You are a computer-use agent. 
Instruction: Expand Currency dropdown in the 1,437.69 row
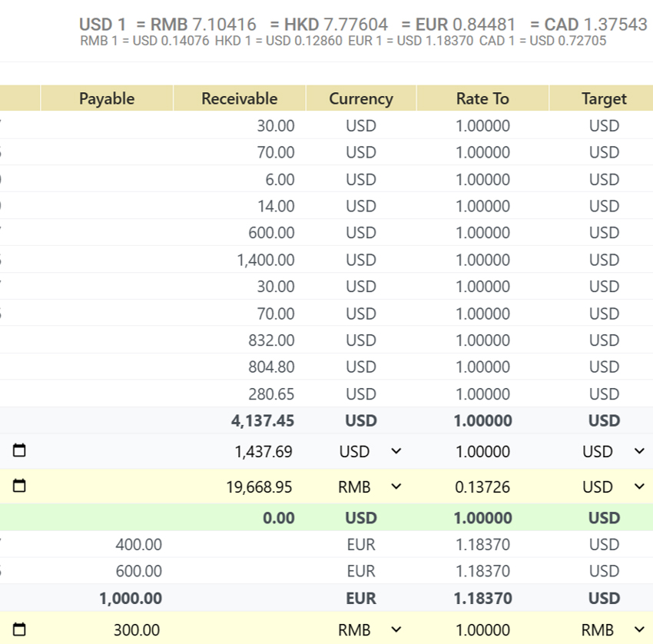tap(396, 451)
